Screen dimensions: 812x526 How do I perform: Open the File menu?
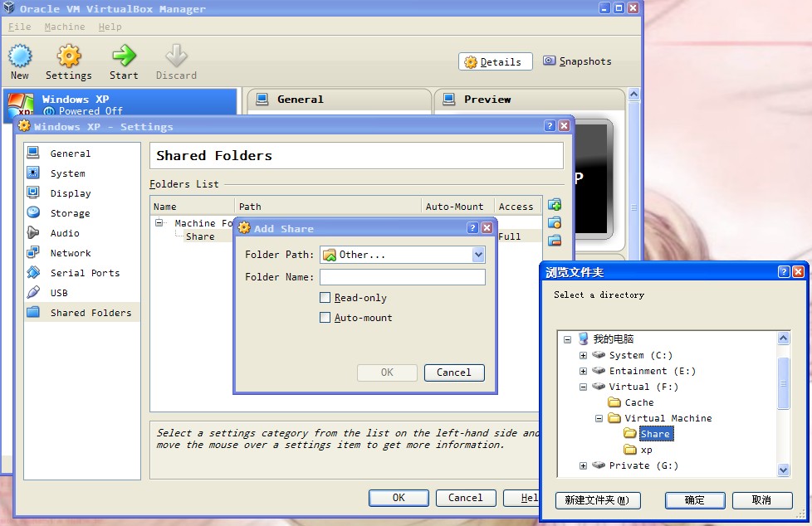point(20,27)
